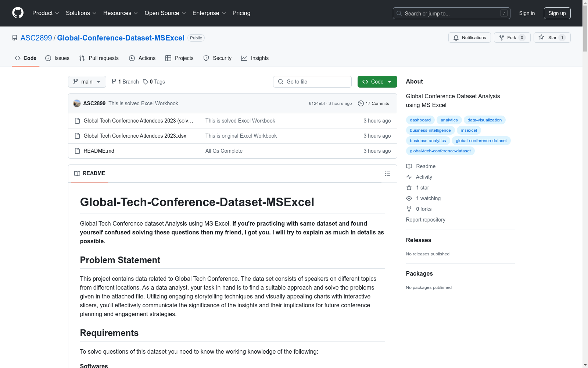
Task: Click the data-visualization topic tag
Action: tap(485, 120)
